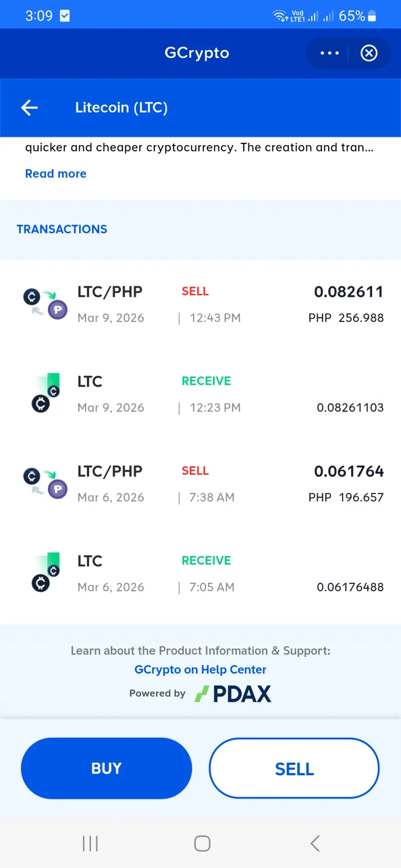
Task: Tap the blue BUY button
Action: tap(106, 769)
